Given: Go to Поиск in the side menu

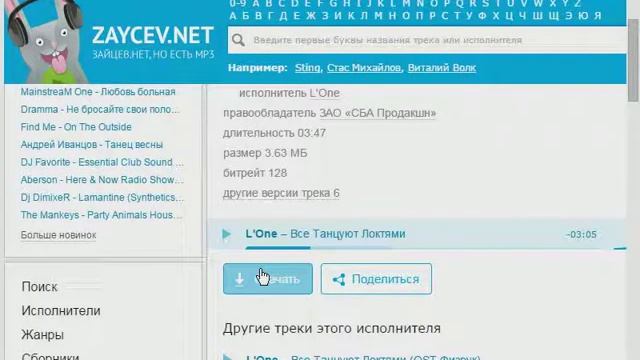Looking at the screenshot, I should pyautogui.click(x=40, y=287).
